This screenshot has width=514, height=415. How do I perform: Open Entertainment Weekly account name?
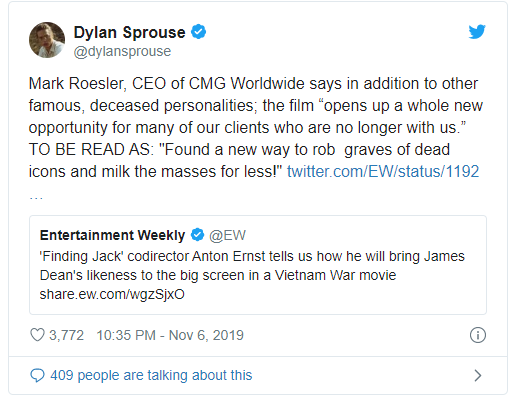pos(112,235)
